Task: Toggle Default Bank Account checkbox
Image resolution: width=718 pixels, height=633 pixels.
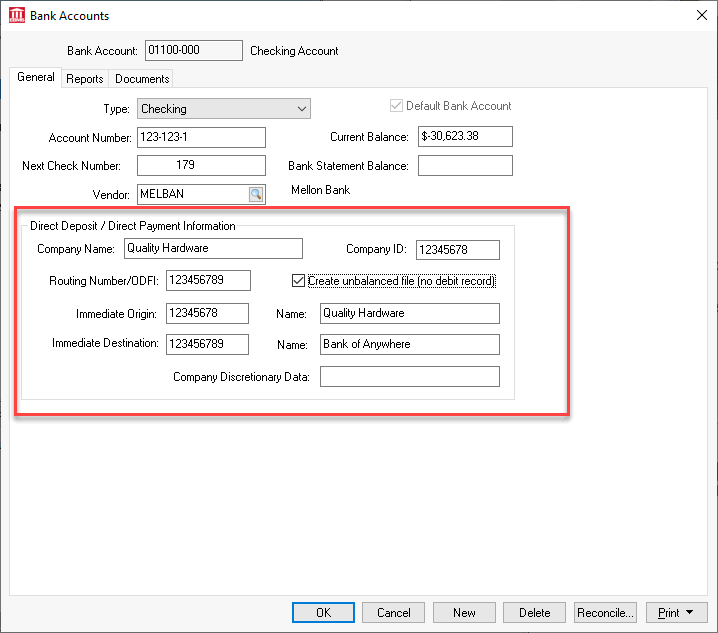Action: point(396,106)
